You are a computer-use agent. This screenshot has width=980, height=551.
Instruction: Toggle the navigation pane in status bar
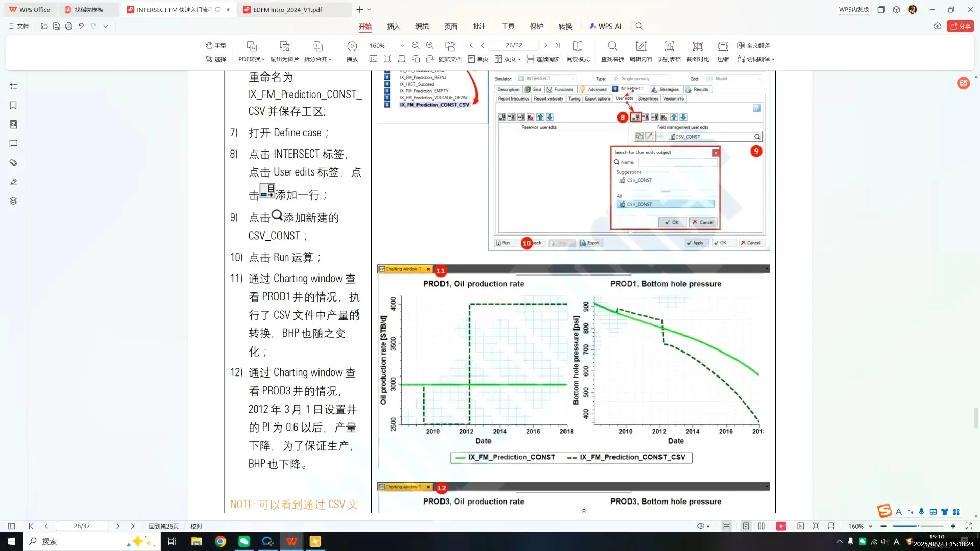[x=11, y=526]
